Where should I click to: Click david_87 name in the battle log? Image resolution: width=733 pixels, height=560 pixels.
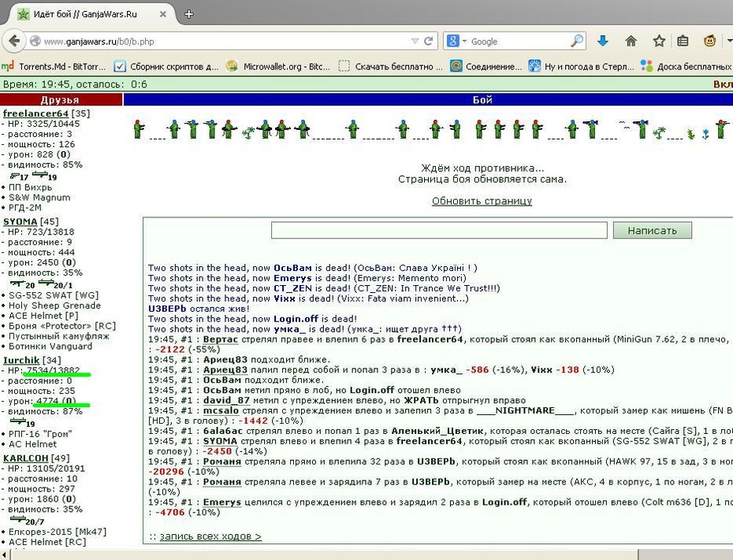coord(226,401)
